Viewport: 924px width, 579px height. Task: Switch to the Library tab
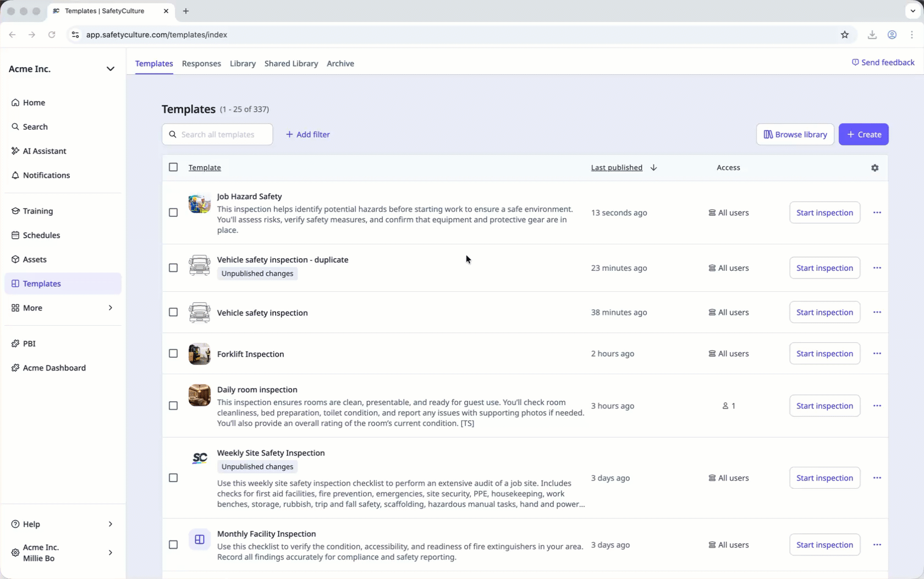click(x=243, y=63)
